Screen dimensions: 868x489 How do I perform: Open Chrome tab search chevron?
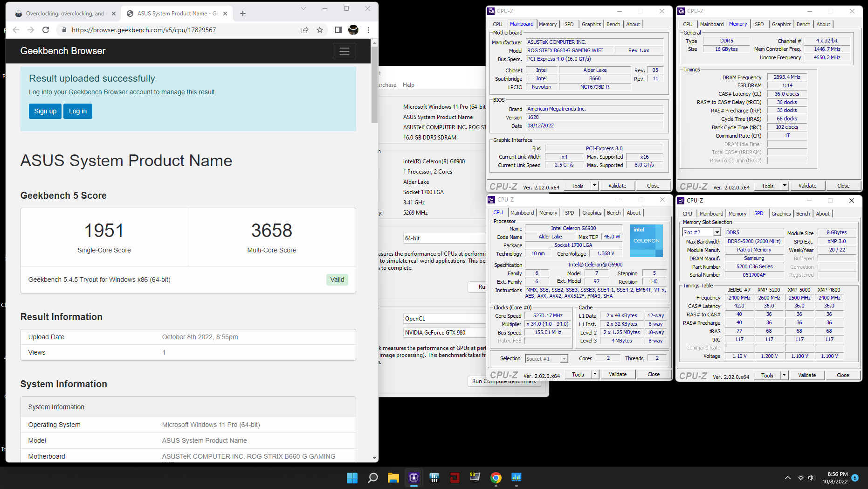point(303,8)
